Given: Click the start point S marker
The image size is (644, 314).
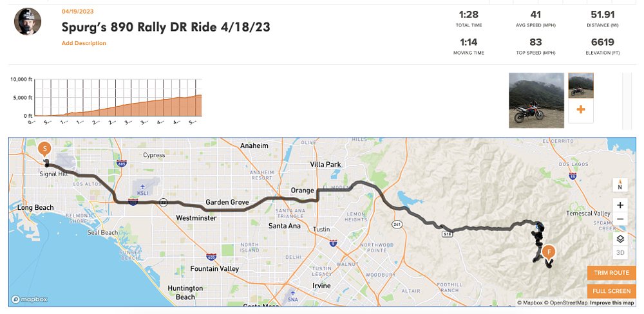Looking at the screenshot, I should (x=44, y=149).
